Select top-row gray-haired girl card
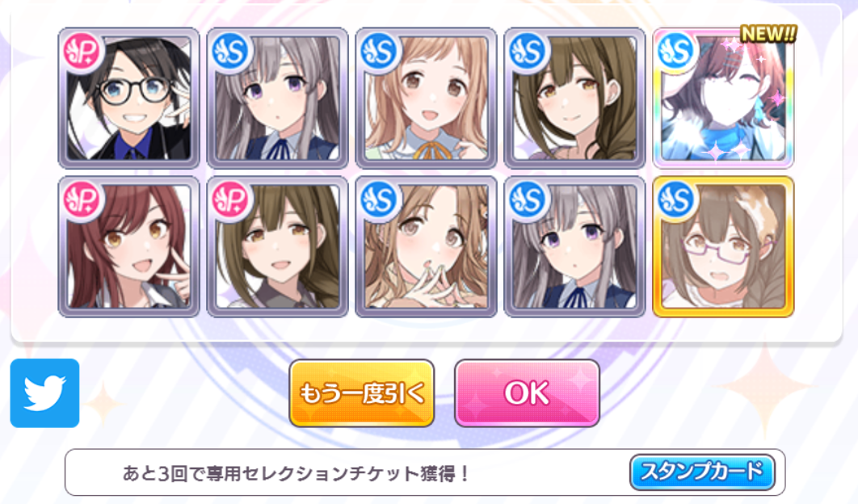The height and width of the screenshot is (504, 858). [x=277, y=98]
